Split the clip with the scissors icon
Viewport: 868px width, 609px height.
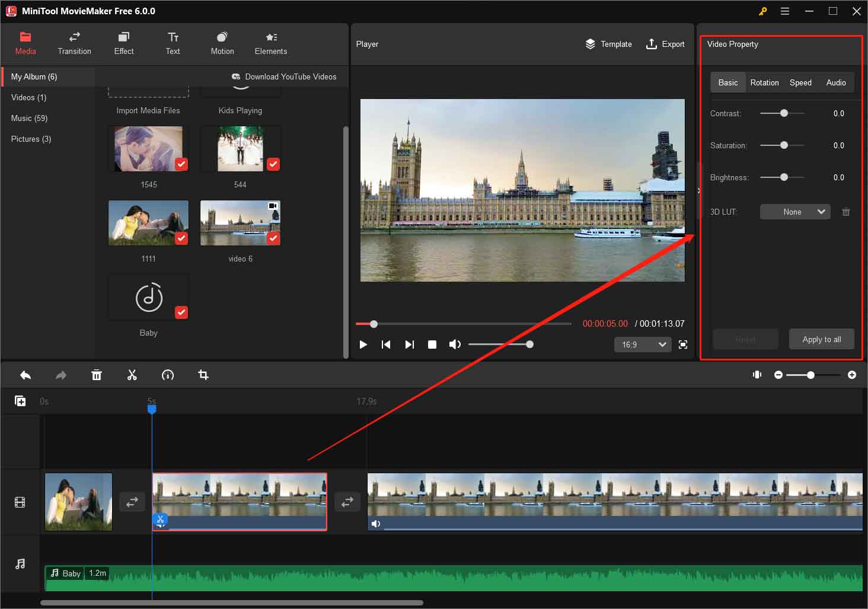[132, 375]
